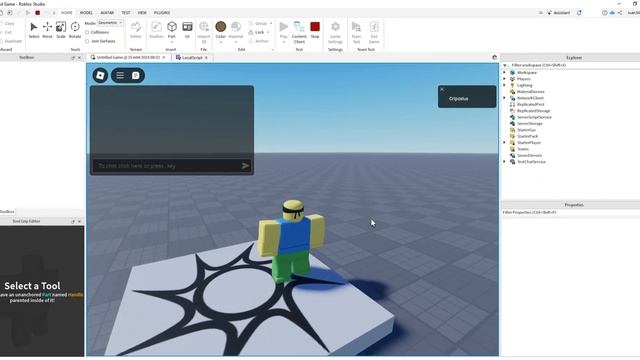The image size is (640, 360).
Task: Close the LocalScript tab
Action: (x=207, y=58)
